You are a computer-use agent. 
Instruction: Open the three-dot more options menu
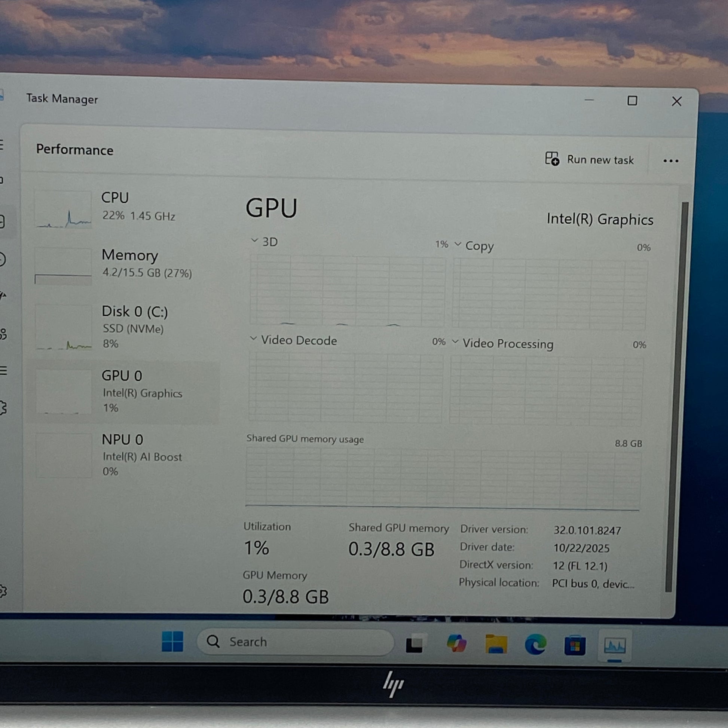click(x=671, y=161)
